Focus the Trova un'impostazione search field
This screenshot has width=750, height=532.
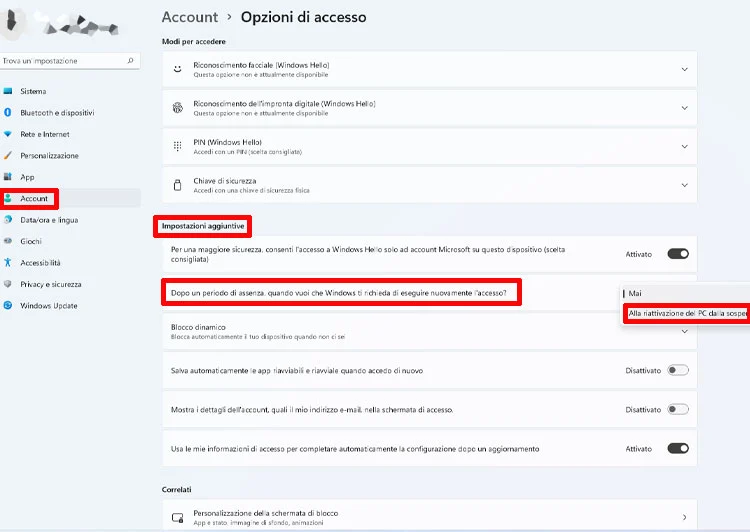tap(70, 61)
